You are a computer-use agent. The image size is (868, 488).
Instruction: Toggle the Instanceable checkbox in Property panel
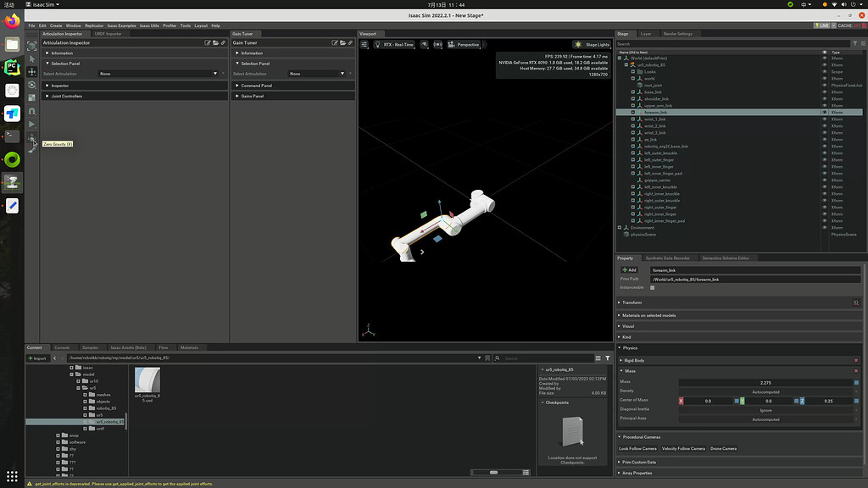pyautogui.click(x=653, y=287)
